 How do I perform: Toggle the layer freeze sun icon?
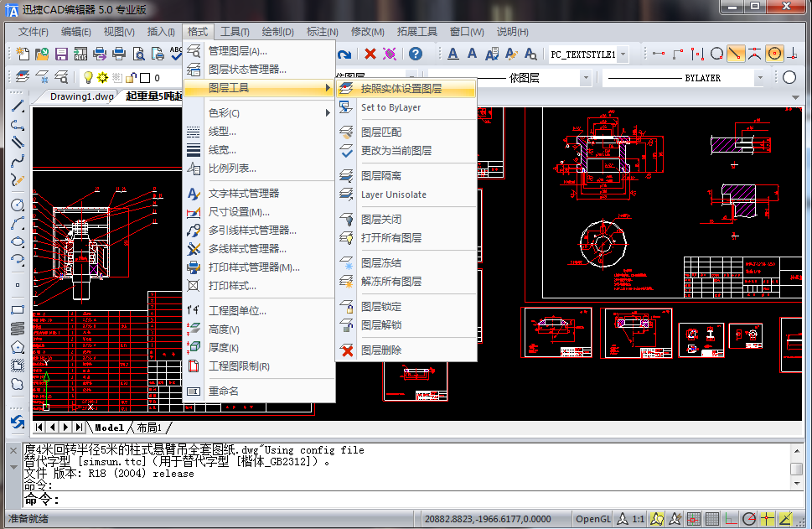[102, 78]
